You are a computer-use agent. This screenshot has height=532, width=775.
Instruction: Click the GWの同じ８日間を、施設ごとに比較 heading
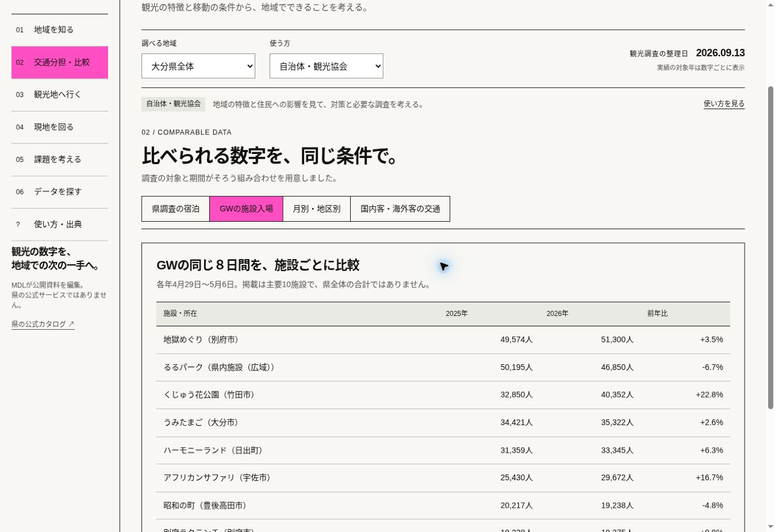point(258,265)
